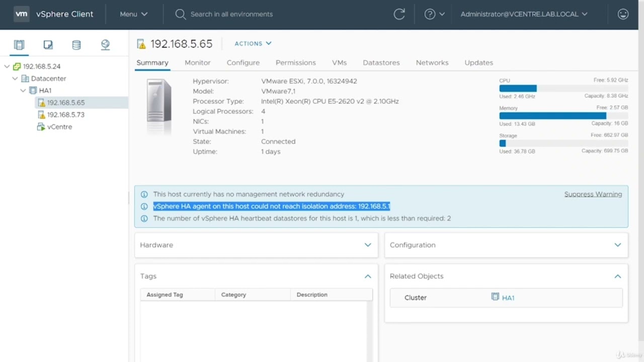Collapse the 192.168.5.24 vCenter tree node
This screenshot has height=362, width=644.
click(7, 66)
